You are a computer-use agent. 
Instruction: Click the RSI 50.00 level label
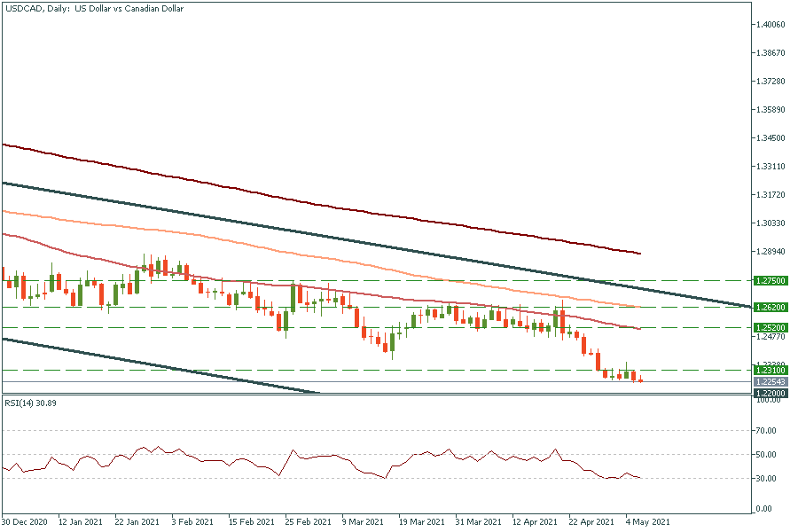point(767,455)
